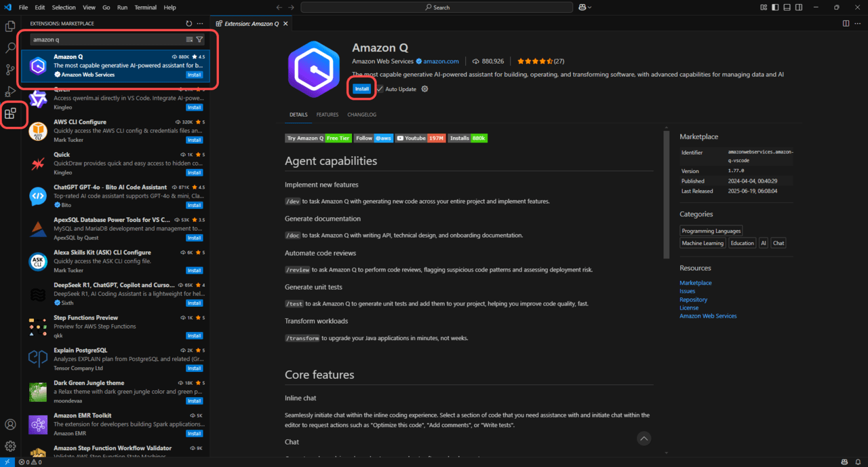The image size is (868, 467).
Task: Open the Copilot icon in title bar
Action: pyautogui.click(x=582, y=7)
